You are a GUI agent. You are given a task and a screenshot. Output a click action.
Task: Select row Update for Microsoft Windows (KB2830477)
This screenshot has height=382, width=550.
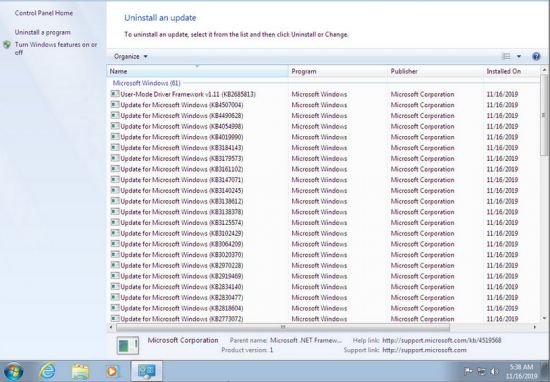pyautogui.click(x=323, y=297)
